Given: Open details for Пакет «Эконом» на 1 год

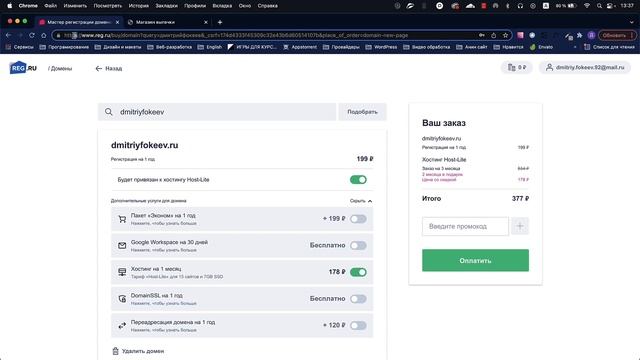Looking at the screenshot, I should 163,223.
